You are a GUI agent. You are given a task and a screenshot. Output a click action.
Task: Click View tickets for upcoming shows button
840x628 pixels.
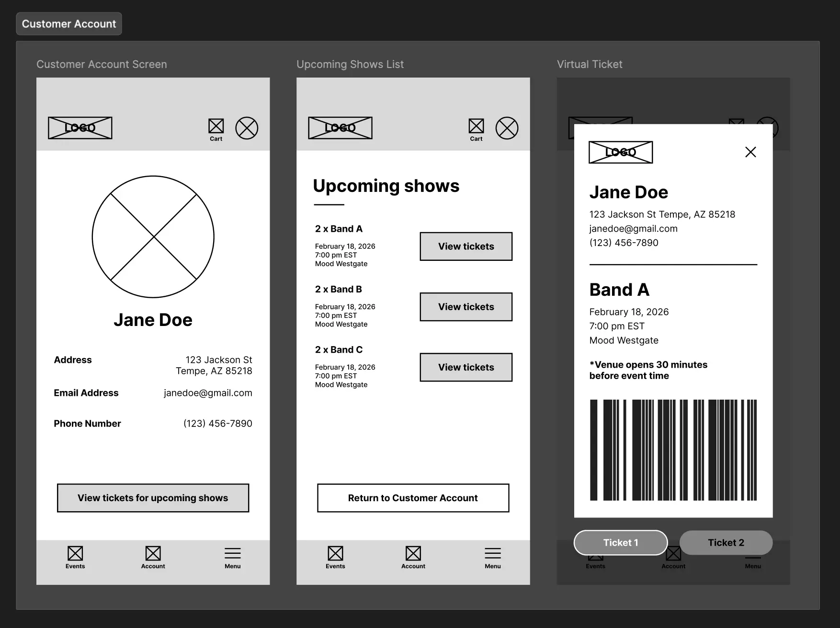tap(153, 498)
